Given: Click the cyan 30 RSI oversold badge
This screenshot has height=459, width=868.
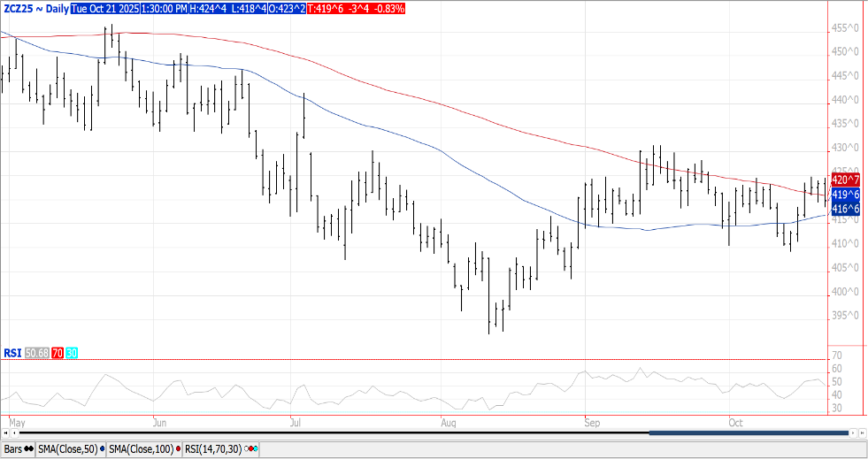Looking at the screenshot, I should point(72,353).
